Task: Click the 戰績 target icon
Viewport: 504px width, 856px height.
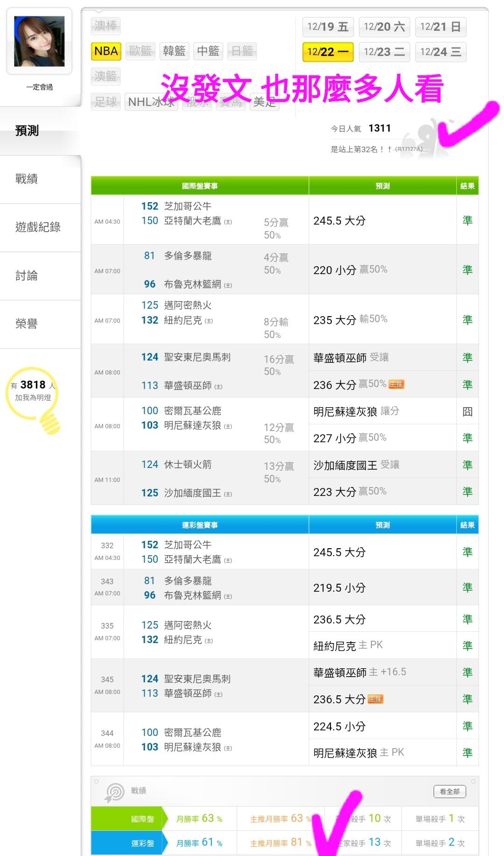Action: (114, 792)
